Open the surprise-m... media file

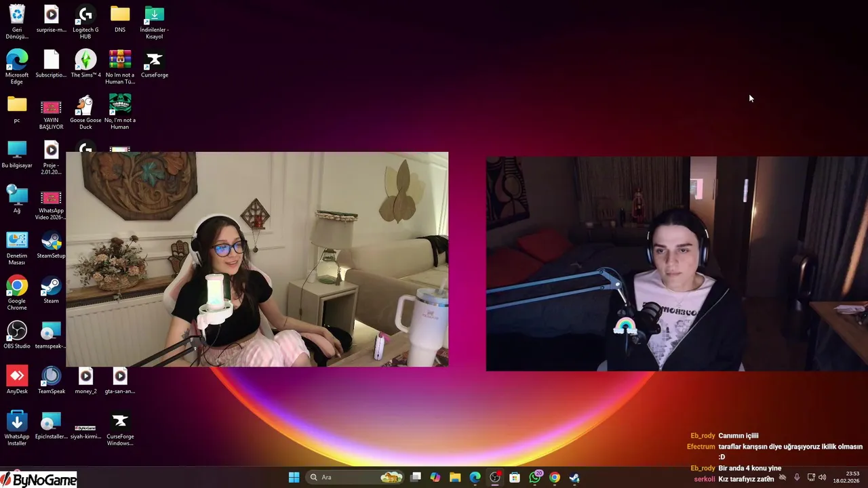click(52, 19)
